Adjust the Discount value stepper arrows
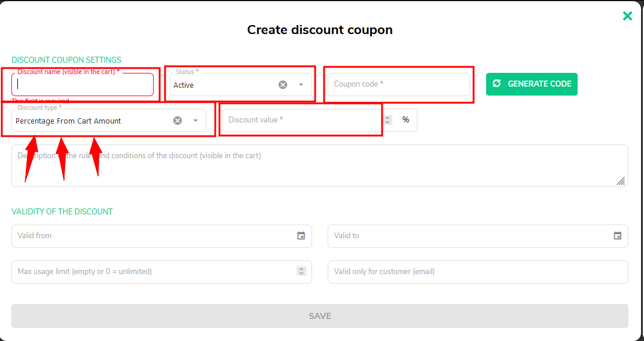This screenshot has height=341, width=644. coord(387,120)
